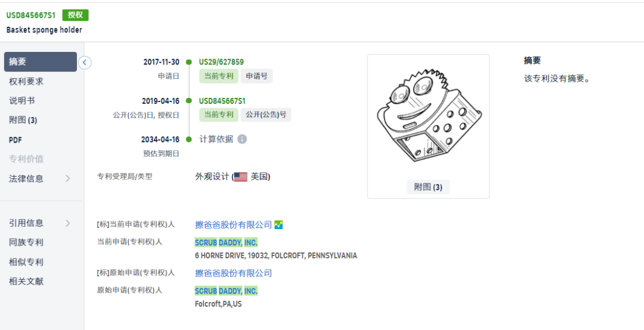The image size is (644, 330).
Task: Click the current assignee SCRUB DADDY, INC. link
Action: click(x=227, y=242)
